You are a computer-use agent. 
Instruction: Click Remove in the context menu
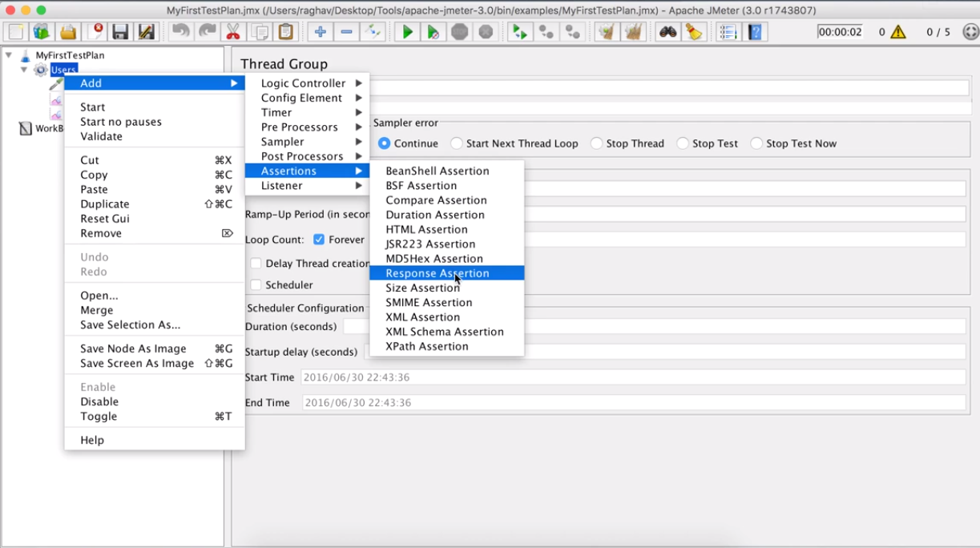(x=155, y=233)
